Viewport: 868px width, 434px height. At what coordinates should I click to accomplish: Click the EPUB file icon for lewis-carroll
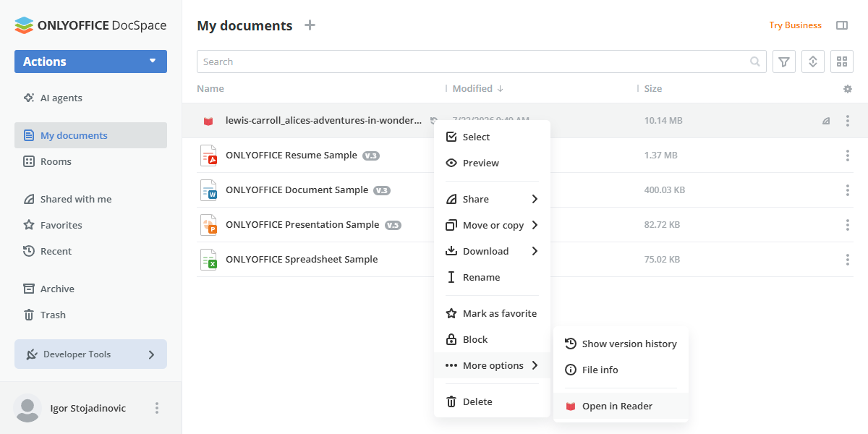[x=208, y=121]
